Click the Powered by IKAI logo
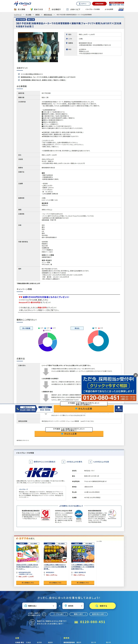 tap(121, 10)
